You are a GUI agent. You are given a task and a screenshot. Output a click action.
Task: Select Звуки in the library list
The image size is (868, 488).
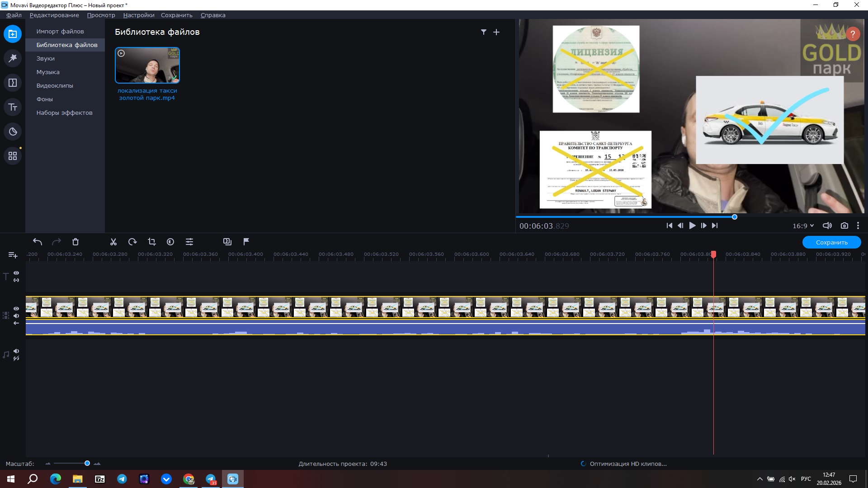click(46, 58)
